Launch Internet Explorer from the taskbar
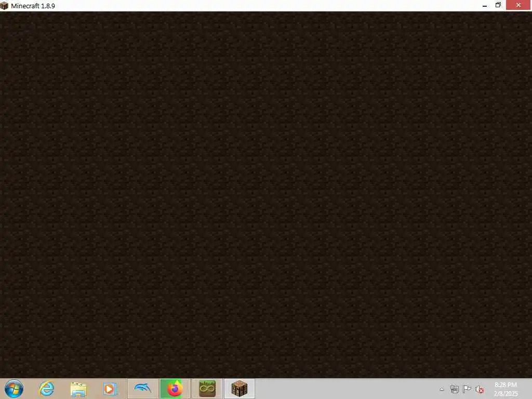 (x=46, y=389)
